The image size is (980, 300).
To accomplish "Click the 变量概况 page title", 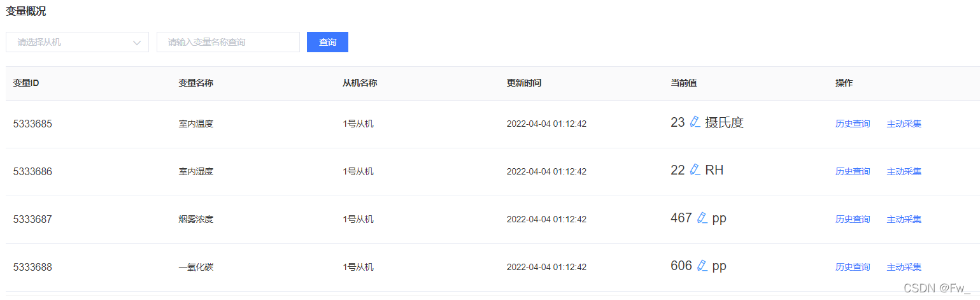I will tap(26, 11).
